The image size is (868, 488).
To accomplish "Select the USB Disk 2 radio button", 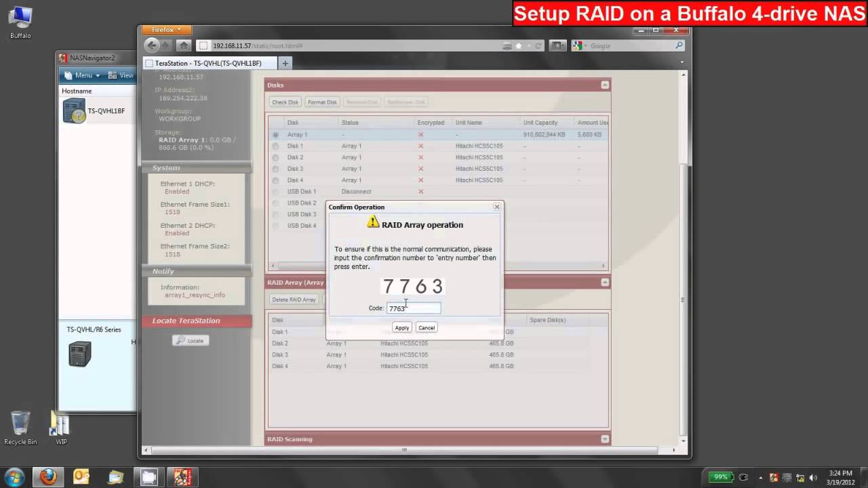I will click(x=275, y=203).
